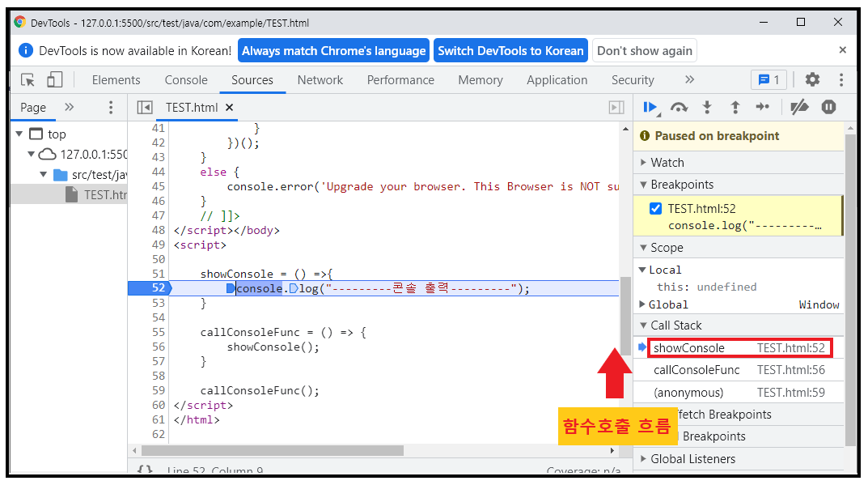Viewport: 868px width, 485px height.
Task: Deactivate all breakpoints
Action: (799, 107)
